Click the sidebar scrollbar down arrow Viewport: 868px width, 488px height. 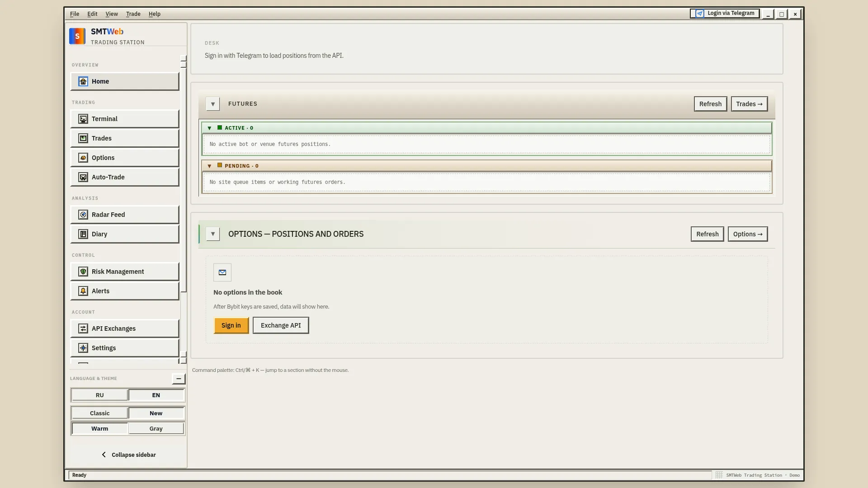click(x=184, y=360)
